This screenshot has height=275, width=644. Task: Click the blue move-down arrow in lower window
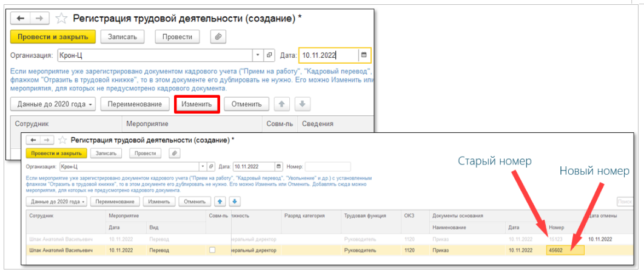pos(234,202)
